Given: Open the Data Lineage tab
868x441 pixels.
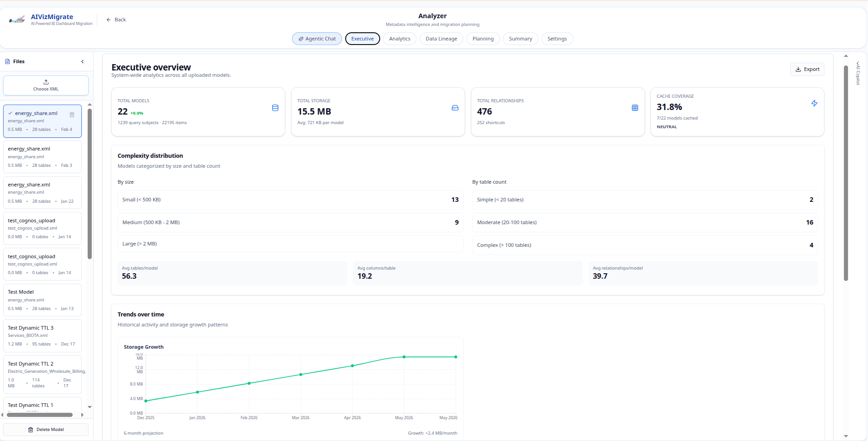Looking at the screenshot, I should pyautogui.click(x=441, y=39).
